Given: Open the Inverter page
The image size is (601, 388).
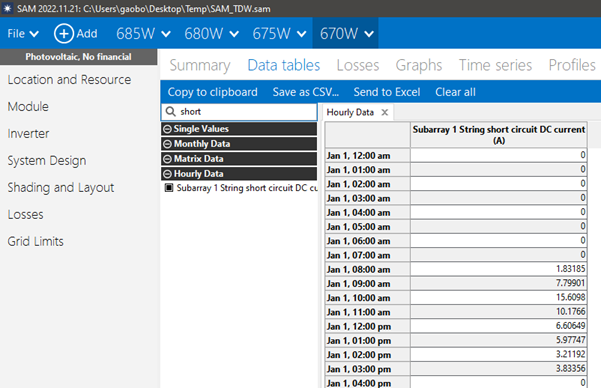Looking at the screenshot, I should 28,134.
